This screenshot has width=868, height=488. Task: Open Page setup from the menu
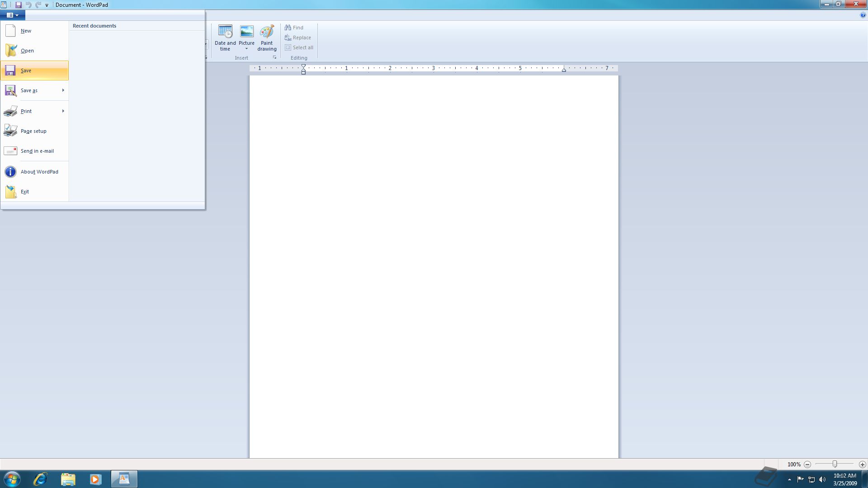click(34, 131)
